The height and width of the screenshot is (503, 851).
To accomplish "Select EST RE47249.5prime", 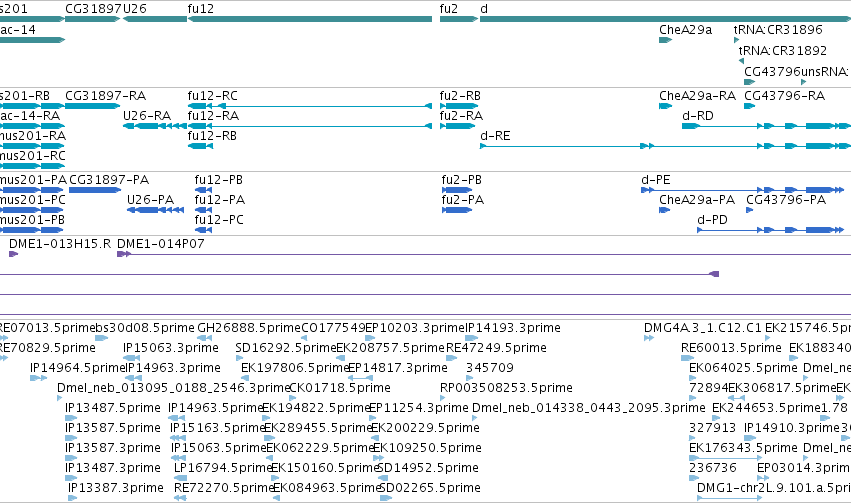I will tap(452, 358).
